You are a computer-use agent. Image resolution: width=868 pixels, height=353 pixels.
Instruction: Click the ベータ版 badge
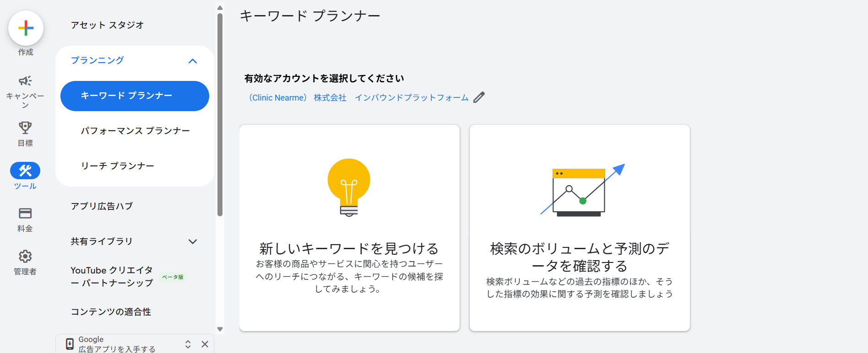tap(173, 277)
